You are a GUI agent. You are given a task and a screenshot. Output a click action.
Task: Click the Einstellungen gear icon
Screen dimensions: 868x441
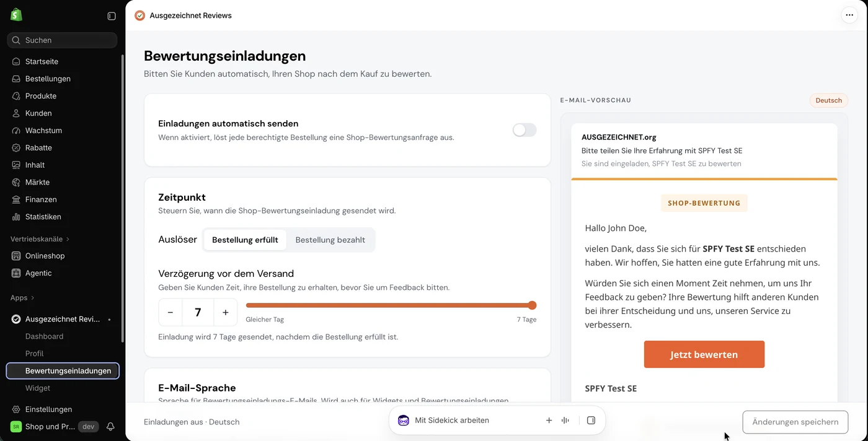point(16,409)
